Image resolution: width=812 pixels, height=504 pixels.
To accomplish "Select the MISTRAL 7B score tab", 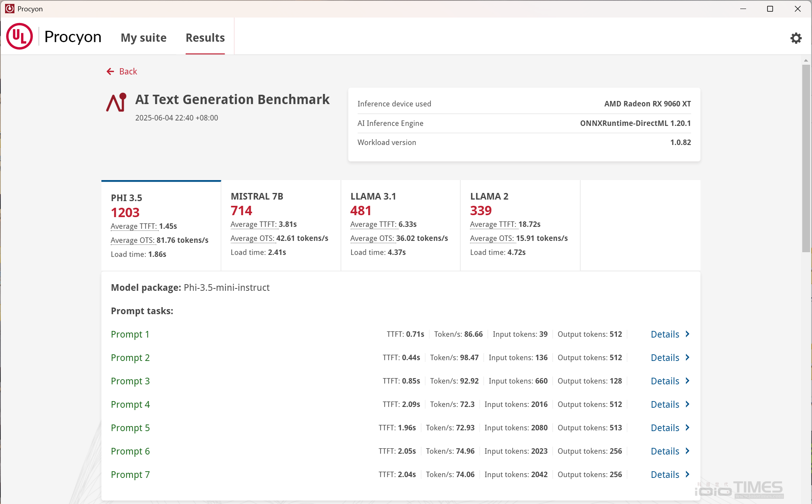I will click(281, 226).
